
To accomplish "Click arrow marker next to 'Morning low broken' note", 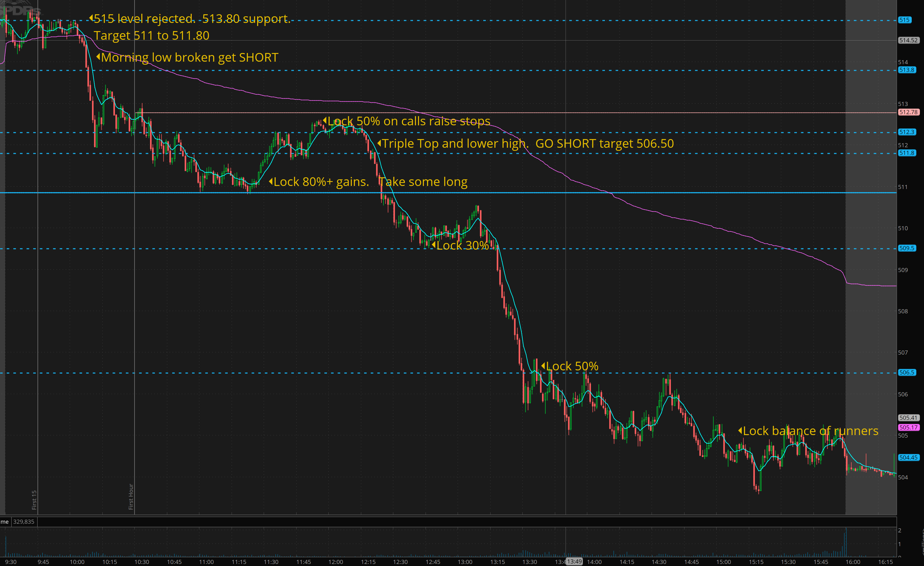I will 98,57.
